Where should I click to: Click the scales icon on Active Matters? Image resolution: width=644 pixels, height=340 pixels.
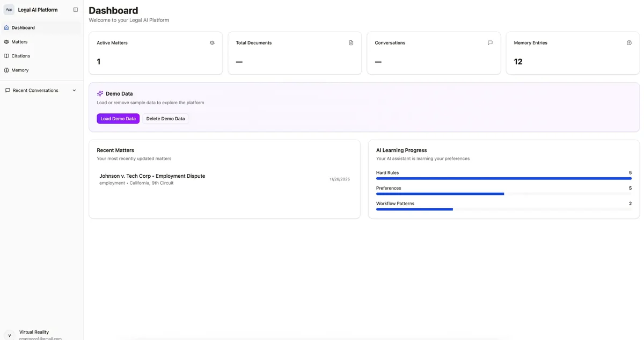(x=212, y=43)
